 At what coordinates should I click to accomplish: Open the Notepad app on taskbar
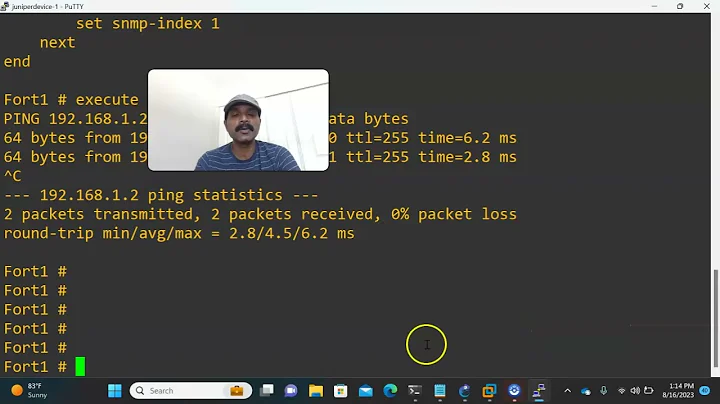click(440, 391)
